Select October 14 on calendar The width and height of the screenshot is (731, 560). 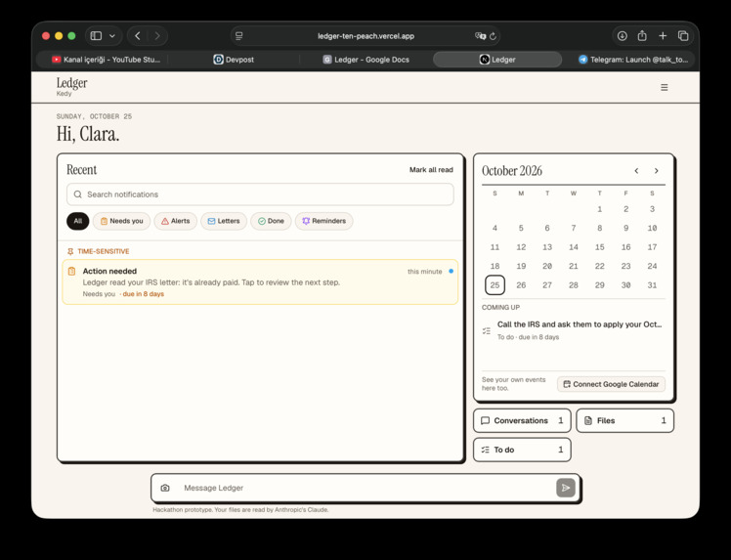(574, 247)
